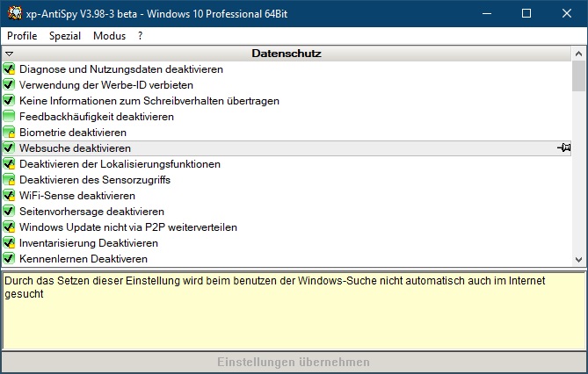This screenshot has width=588, height=374.
Task: Select 'Deaktivieren der Lokalisierungsfunktionen' text
Action: [x=120, y=164]
